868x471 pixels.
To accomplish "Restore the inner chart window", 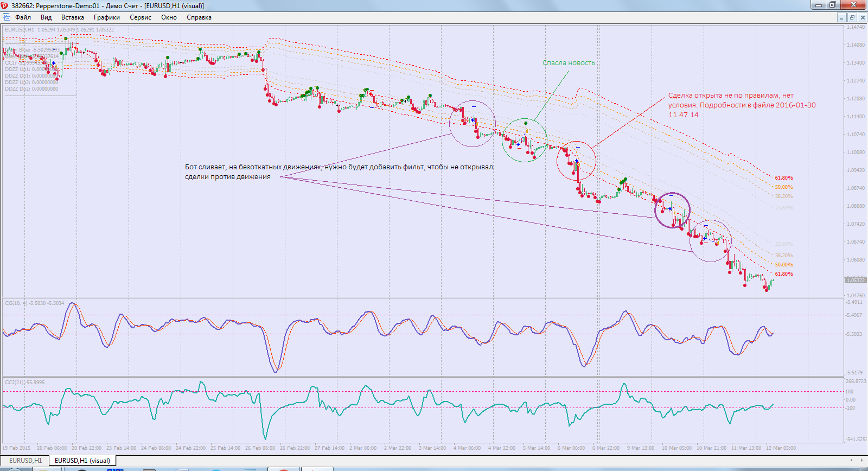I will 852,17.
